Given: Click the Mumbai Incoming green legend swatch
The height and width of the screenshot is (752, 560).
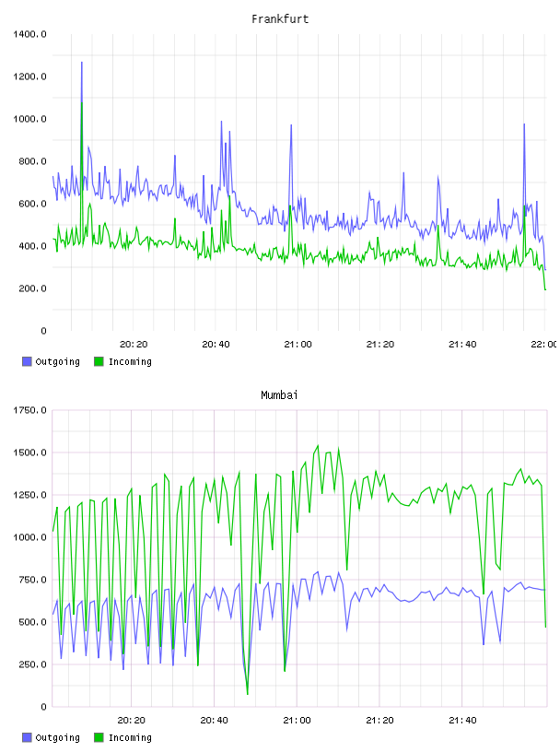Looking at the screenshot, I should point(99,737).
